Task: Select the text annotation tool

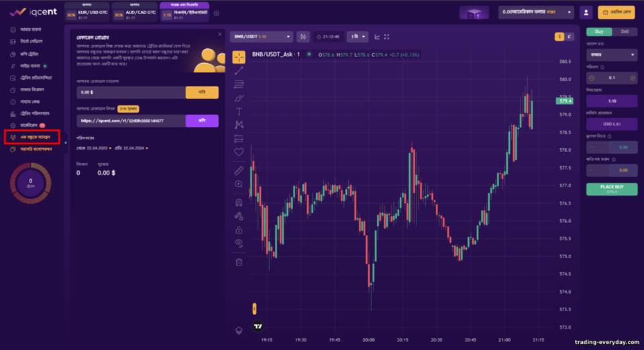Action: pyautogui.click(x=239, y=111)
